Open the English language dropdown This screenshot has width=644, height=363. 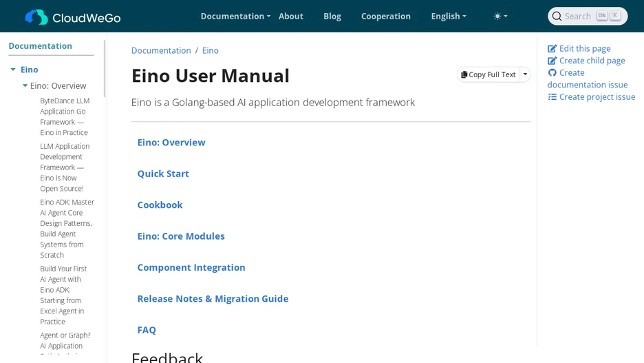(449, 17)
